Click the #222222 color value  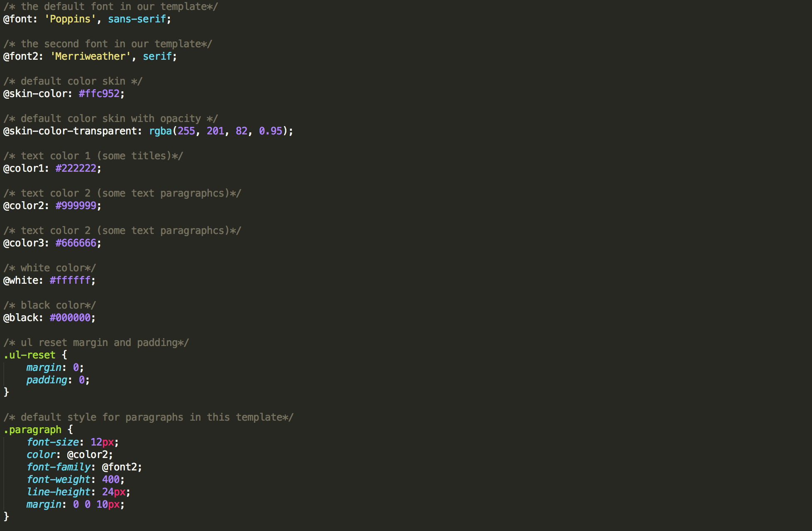coord(76,168)
